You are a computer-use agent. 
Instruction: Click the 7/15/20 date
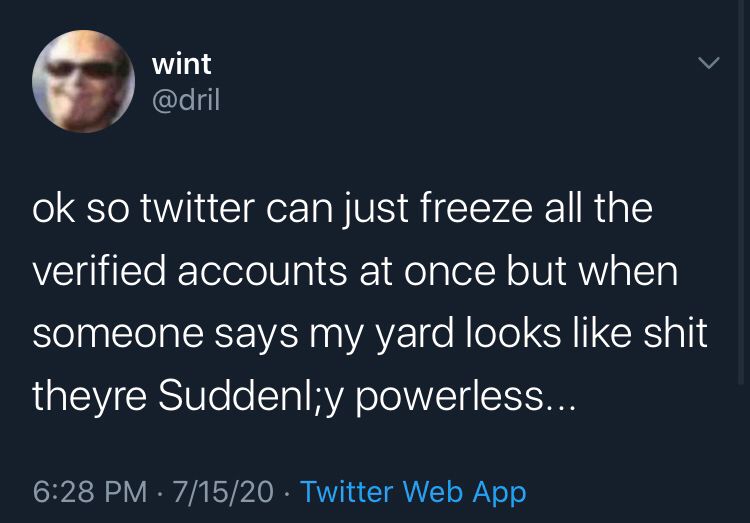(222, 492)
